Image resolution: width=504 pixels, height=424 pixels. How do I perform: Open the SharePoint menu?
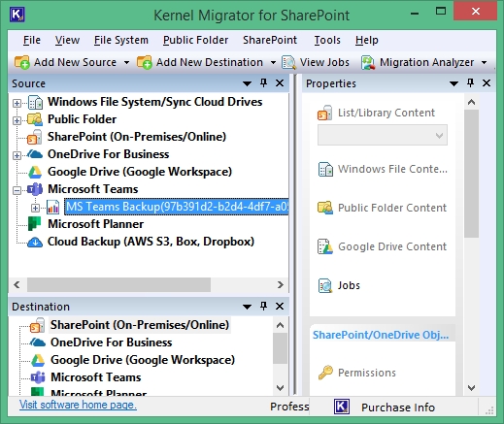270,40
